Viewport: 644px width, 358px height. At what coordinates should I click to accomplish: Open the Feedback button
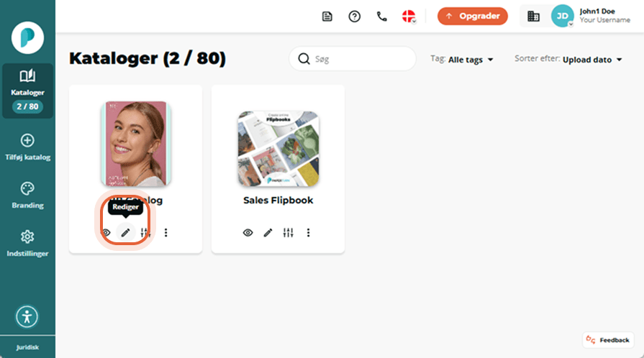point(608,340)
